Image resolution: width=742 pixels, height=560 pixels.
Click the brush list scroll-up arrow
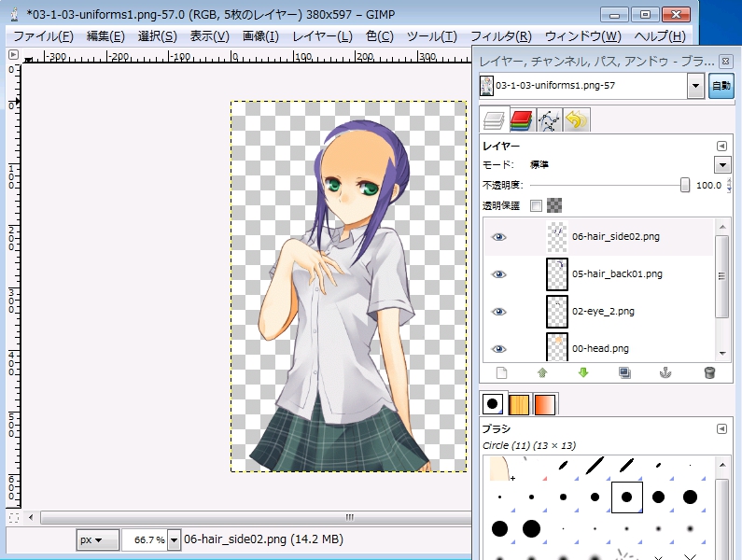tap(722, 465)
